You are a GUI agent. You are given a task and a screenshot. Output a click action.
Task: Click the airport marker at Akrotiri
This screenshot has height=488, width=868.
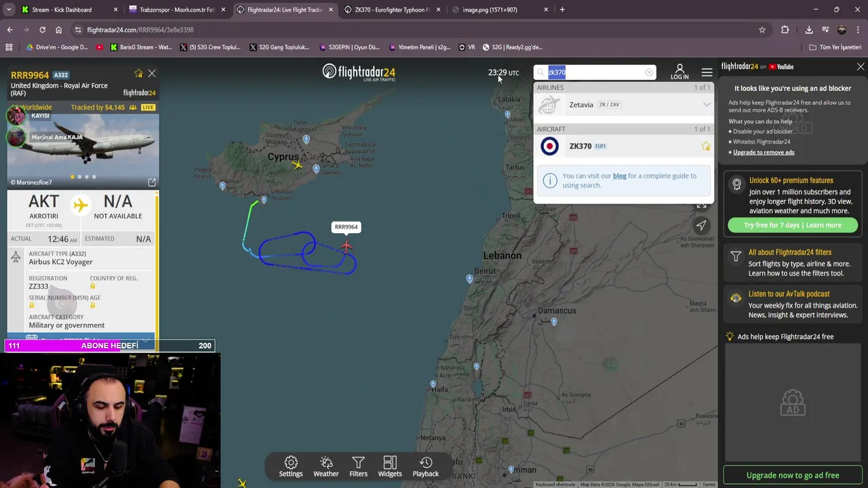264,200
